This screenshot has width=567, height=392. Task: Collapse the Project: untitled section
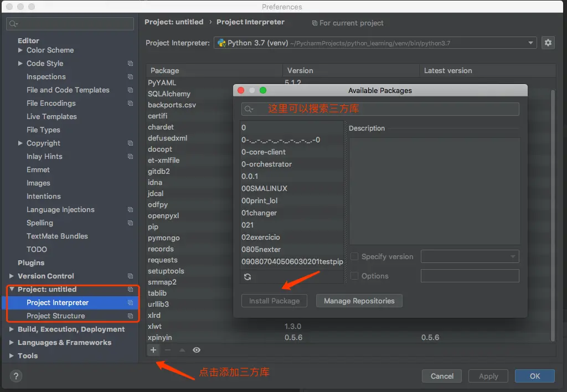[x=12, y=290]
